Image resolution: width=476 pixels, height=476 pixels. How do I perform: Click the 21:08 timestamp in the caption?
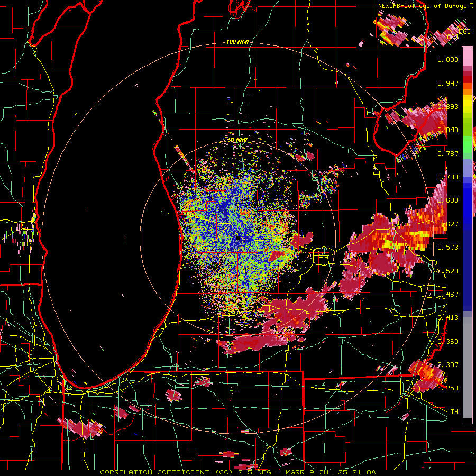tap(365, 472)
